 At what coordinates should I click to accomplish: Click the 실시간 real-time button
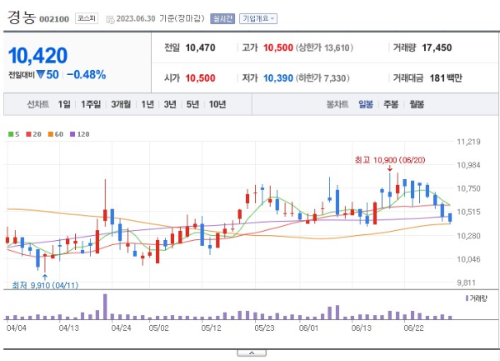(x=223, y=19)
